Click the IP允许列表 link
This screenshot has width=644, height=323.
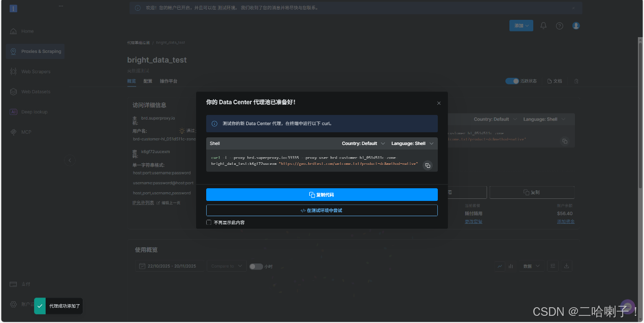pos(143,202)
